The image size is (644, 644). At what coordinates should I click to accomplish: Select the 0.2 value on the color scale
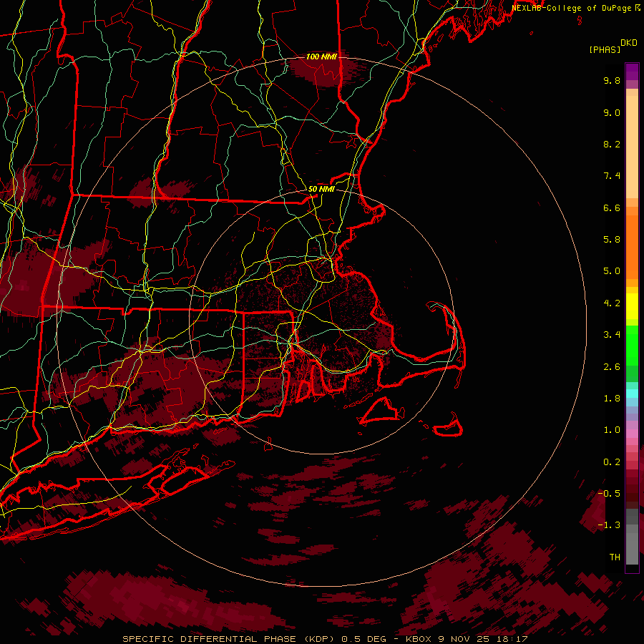coord(612,462)
